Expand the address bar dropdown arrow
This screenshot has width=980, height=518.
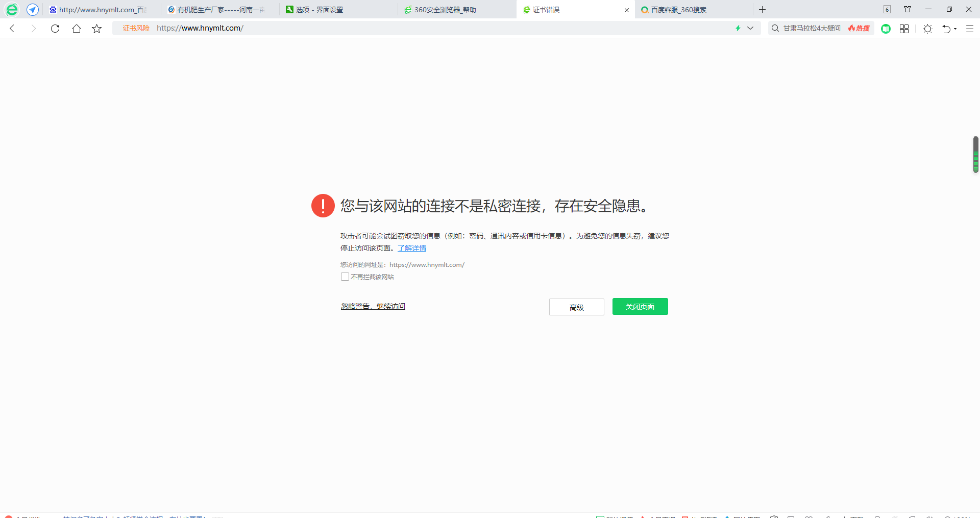750,28
